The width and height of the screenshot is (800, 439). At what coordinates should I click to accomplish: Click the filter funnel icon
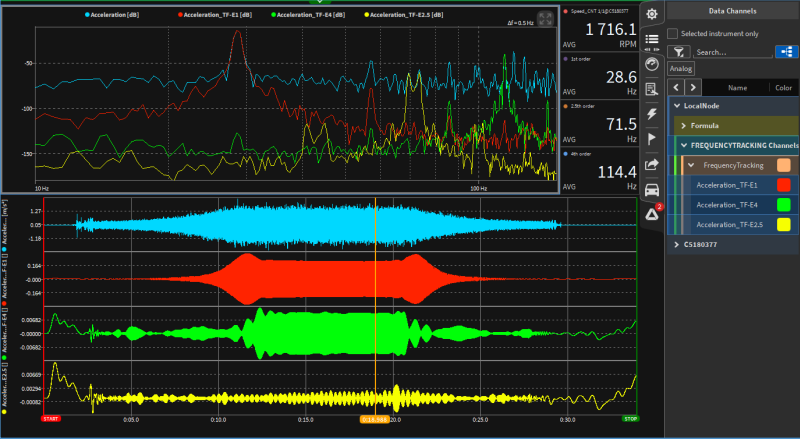[678, 51]
